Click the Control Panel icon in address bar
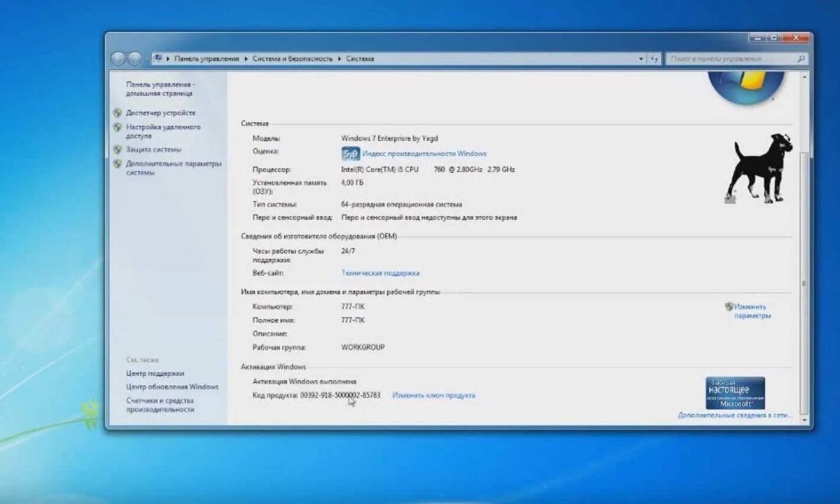This screenshot has height=504, width=840. pyautogui.click(x=158, y=58)
